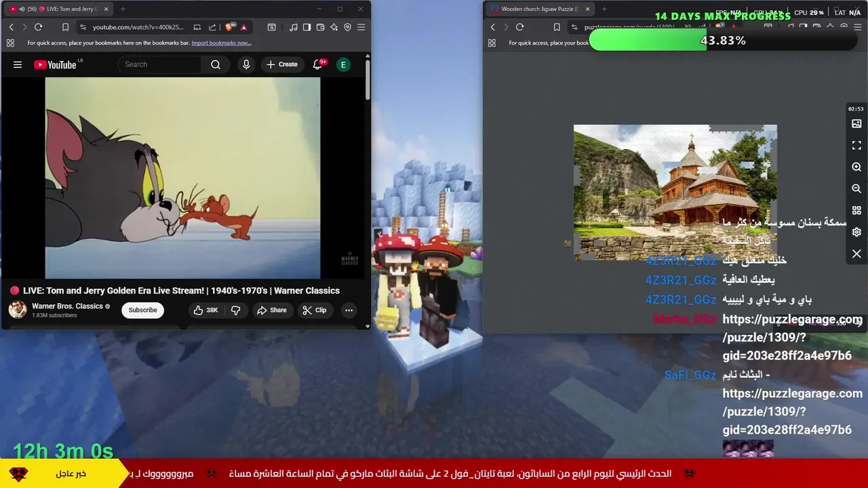Open the puzzle settings gear
868x488 pixels.
click(856, 232)
